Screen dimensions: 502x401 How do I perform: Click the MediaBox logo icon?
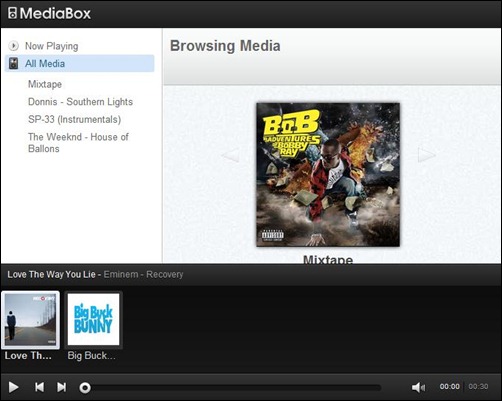tap(12, 14)
